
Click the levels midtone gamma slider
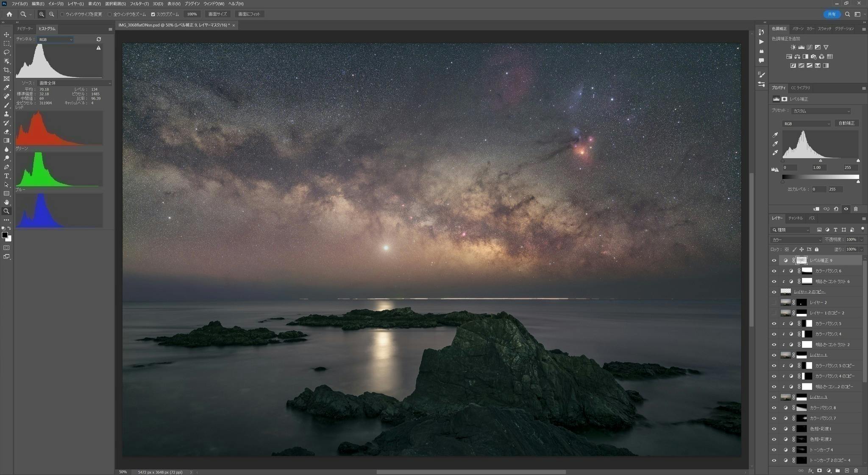coord(821,161)
